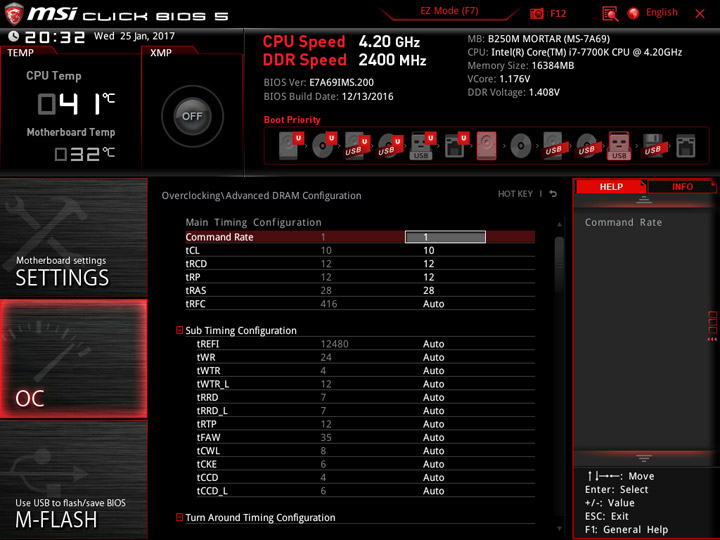Screen dimensions: 720x540
Task: Click the help panel bottom scroll handle
Action: (x=643, y=458)
